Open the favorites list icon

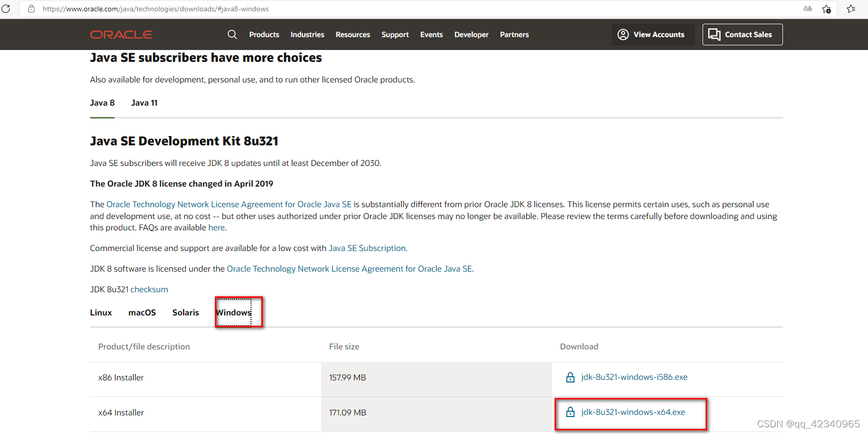coord(851,9)
